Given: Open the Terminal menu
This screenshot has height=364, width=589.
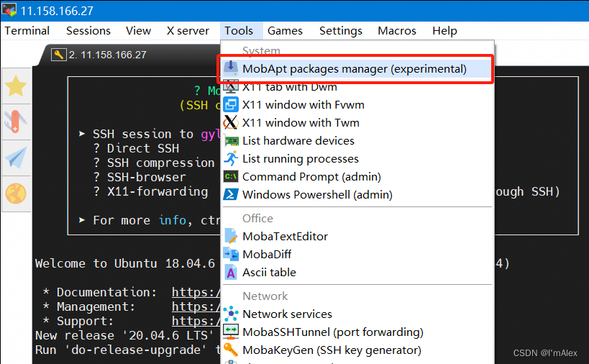Looking at the screenshot, I should click(27, 31).
